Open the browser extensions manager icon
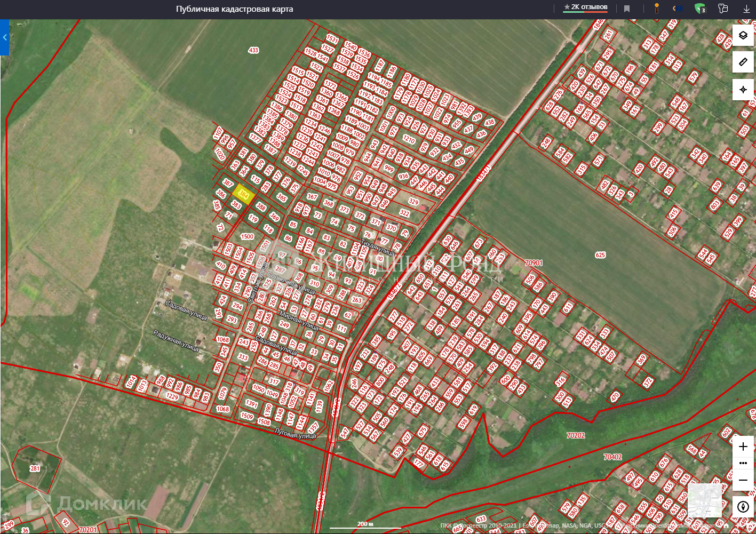 coord(723,9)
